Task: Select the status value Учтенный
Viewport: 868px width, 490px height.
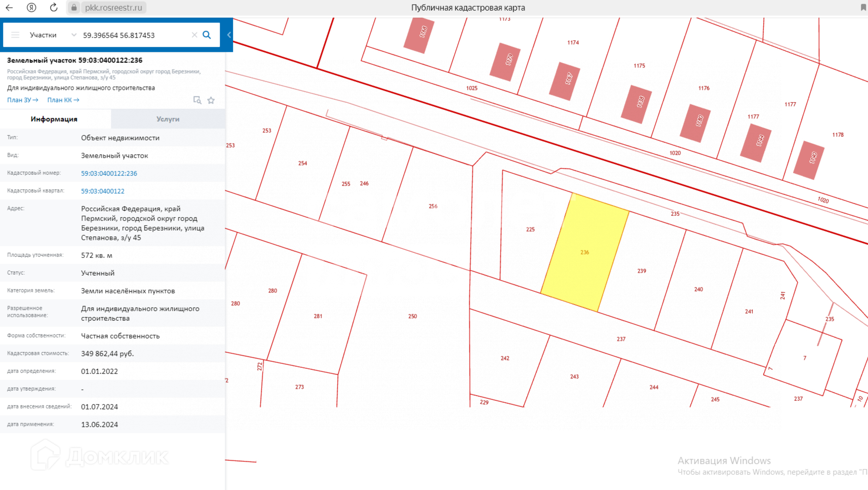Action: 98,273
